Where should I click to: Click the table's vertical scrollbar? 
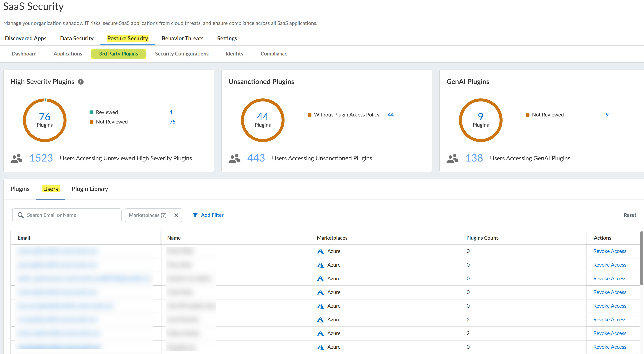[x=641, y=259]
